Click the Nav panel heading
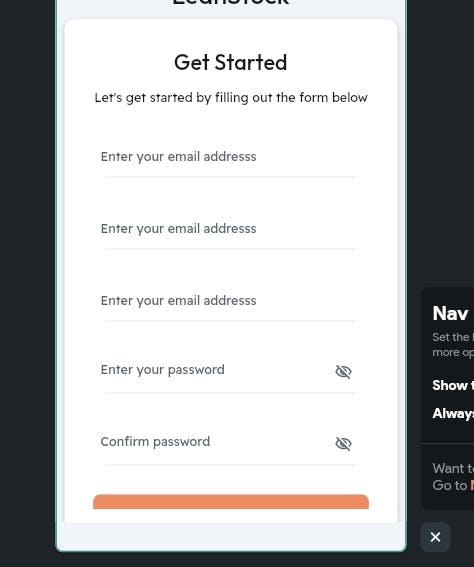Viewport: 474px width, 567px height. point(450,313)
